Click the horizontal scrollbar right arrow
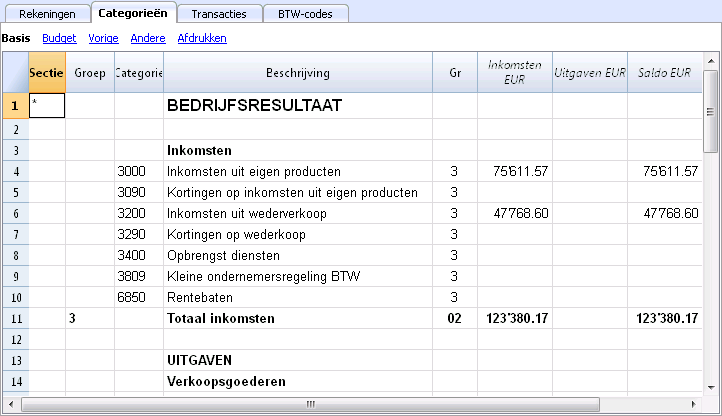This screenshot has width=722, height=416. [x=693, y=404]
